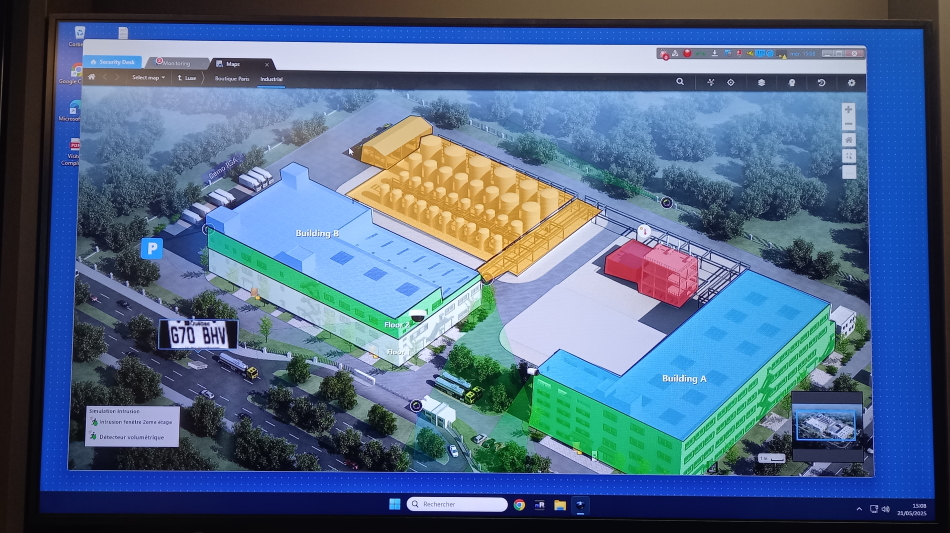
Task: Open the taskbar clock and date
Action: tap(912, 509)
